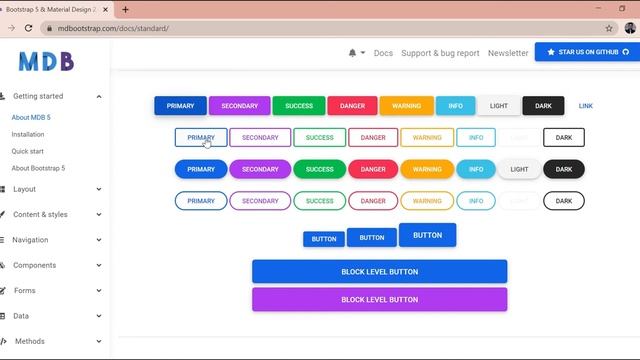Image resolution: width=640 pixels, height=360 pixels.
Task: Close the Bootstrap 5 & Material Design tab
Action: (105, 9)
